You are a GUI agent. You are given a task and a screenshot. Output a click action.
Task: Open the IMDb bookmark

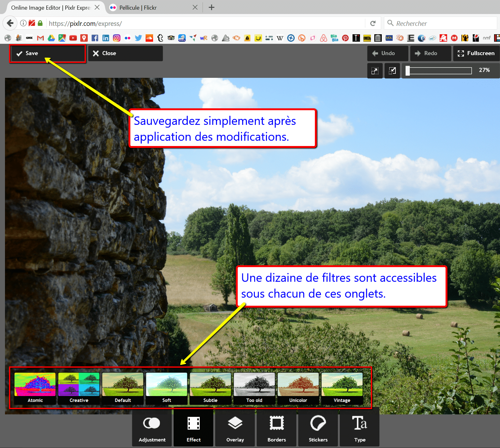[367, 38]
